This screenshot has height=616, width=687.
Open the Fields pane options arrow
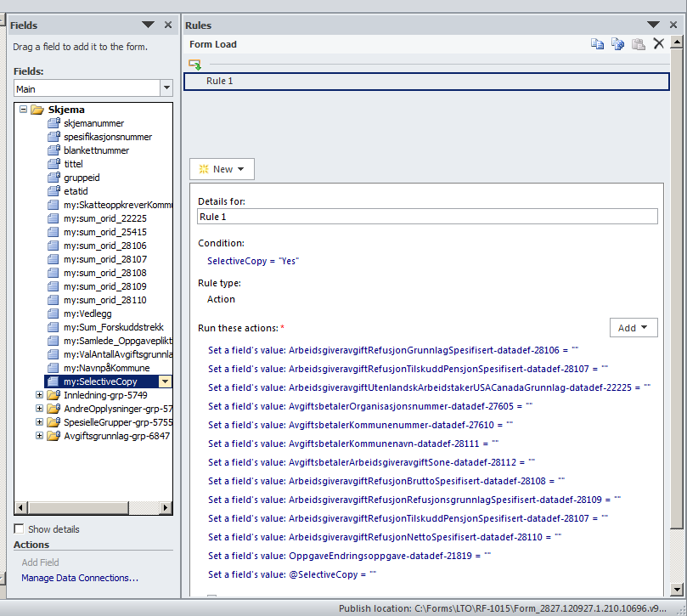tap(148, 25)
